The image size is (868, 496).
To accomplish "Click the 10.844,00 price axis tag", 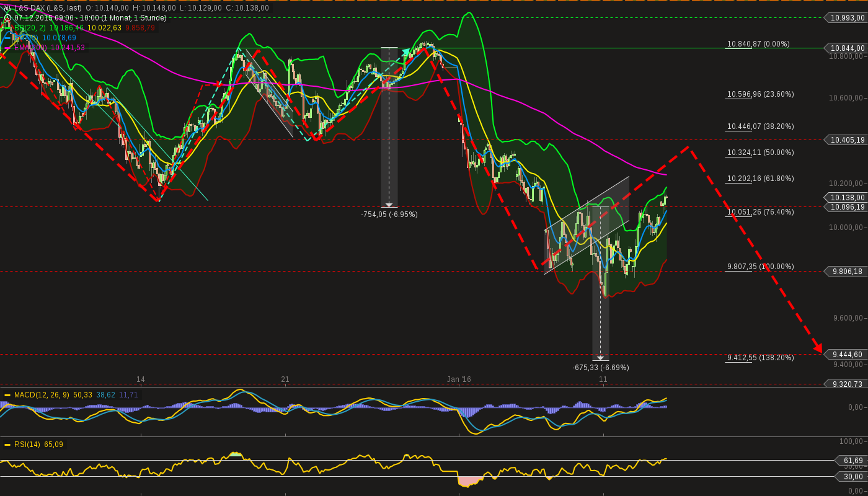I will [x=844, y=48].
